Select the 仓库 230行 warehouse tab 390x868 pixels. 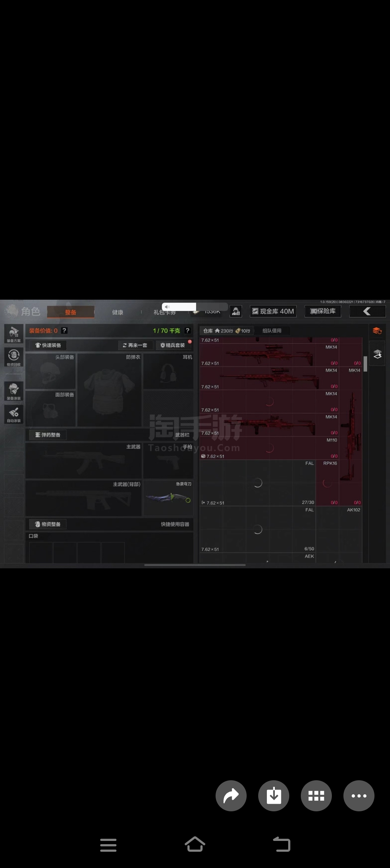tap(227, 331)
